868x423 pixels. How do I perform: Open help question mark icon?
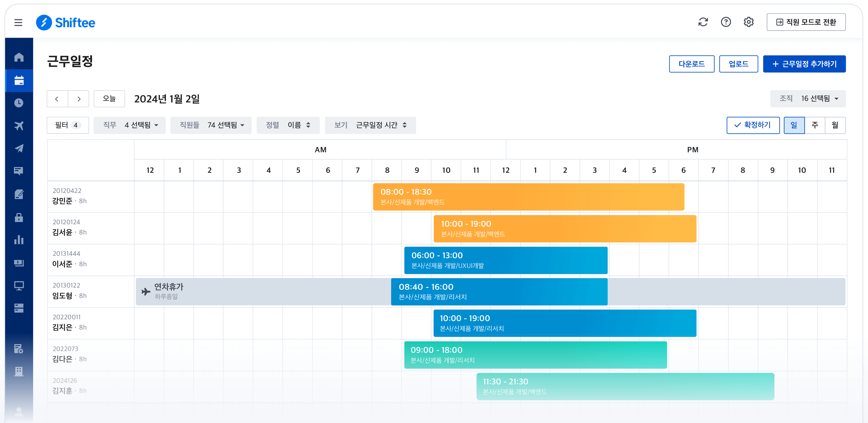coord(725,22)
